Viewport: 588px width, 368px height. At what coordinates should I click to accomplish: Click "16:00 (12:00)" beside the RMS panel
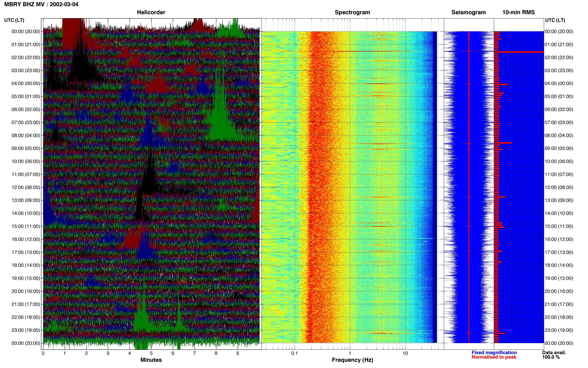coord(559,239)
